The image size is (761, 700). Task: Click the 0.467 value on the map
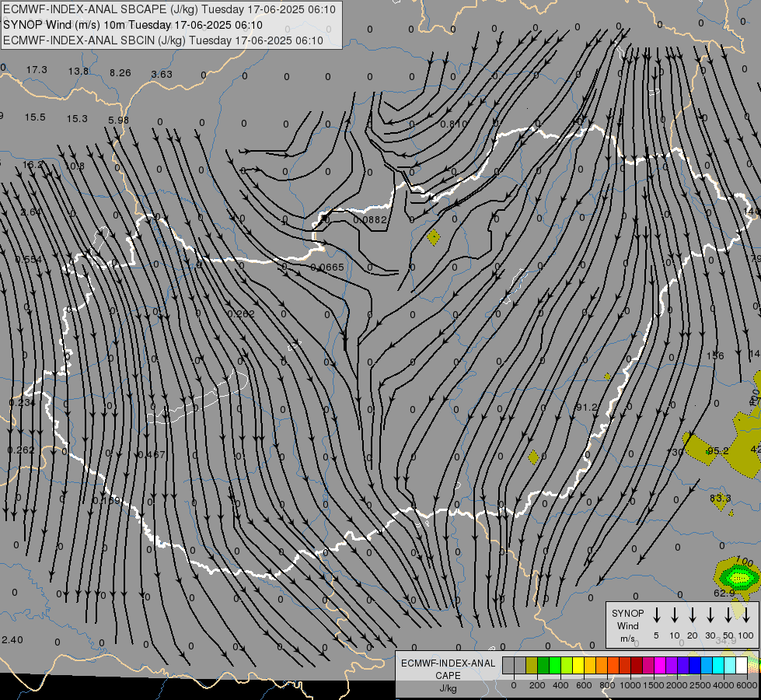tap(152, 455)
